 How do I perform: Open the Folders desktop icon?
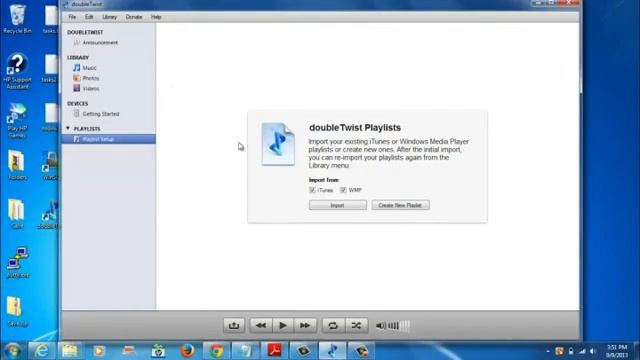coord(17,165)
